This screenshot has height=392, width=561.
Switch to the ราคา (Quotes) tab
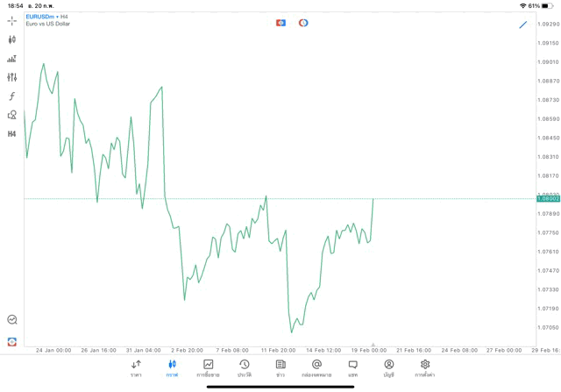pyautogui.click(x=136, y=367)
